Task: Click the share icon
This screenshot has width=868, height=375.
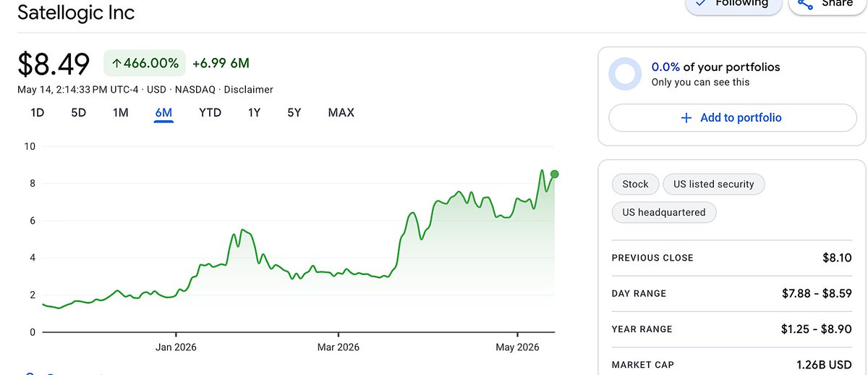Action: click(x=805, y=4)
